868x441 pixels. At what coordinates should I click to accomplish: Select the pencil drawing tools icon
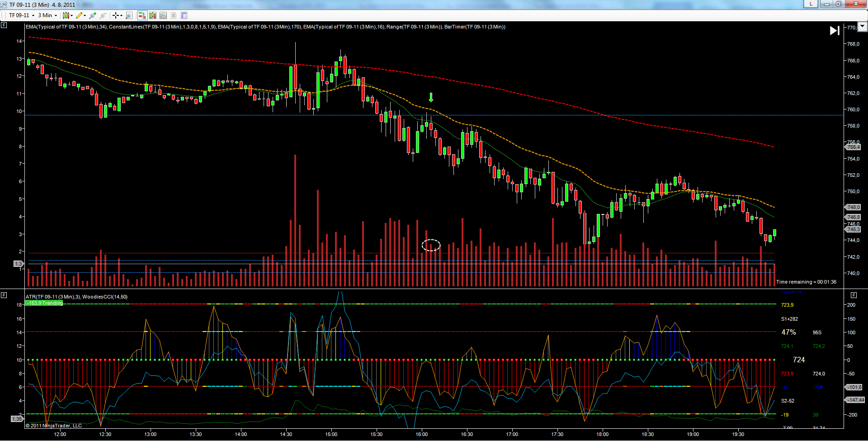(80, 15)
